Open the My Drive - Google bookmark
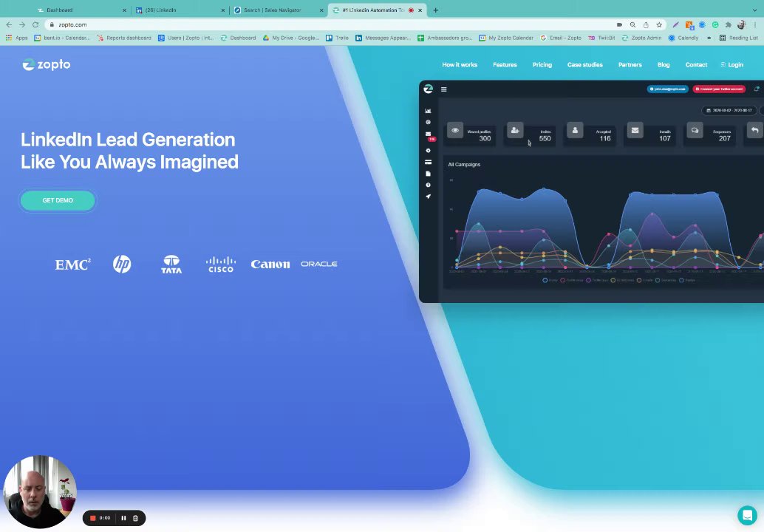 (x=290, y=38)
